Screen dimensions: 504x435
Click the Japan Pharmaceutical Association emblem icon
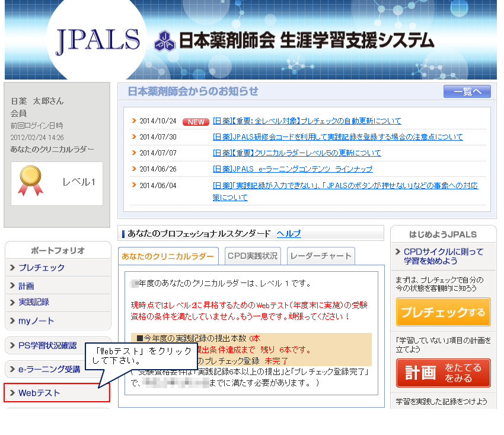pos(165,41)
